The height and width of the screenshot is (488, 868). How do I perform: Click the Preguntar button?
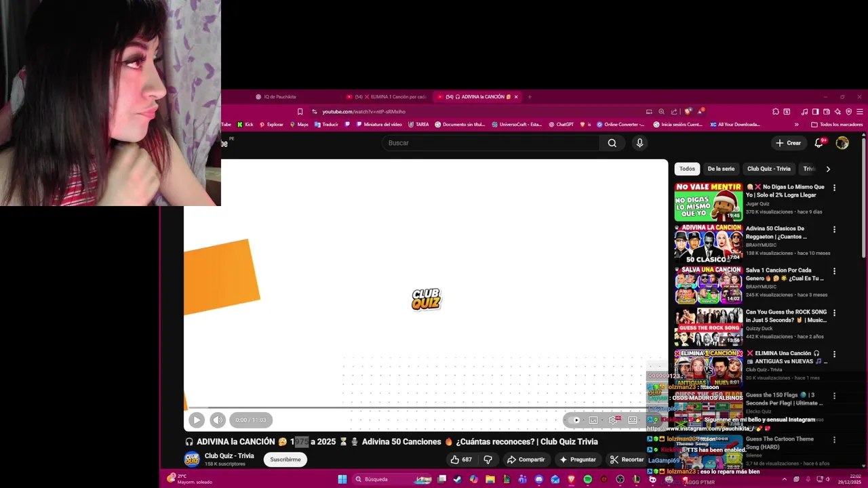click(577, 460)
